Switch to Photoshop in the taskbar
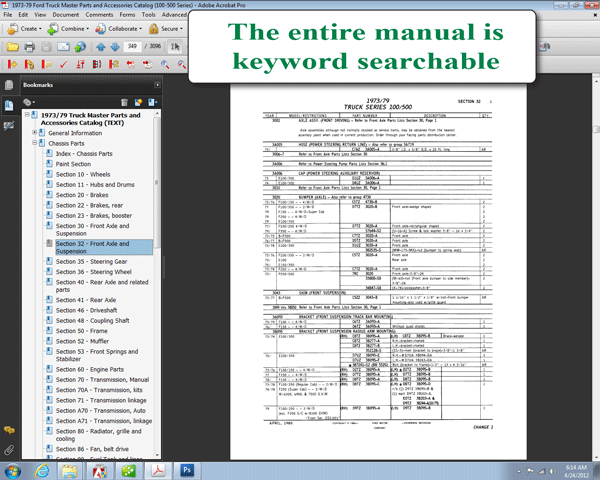Screen dimensions: 600x480 (187, 470)
